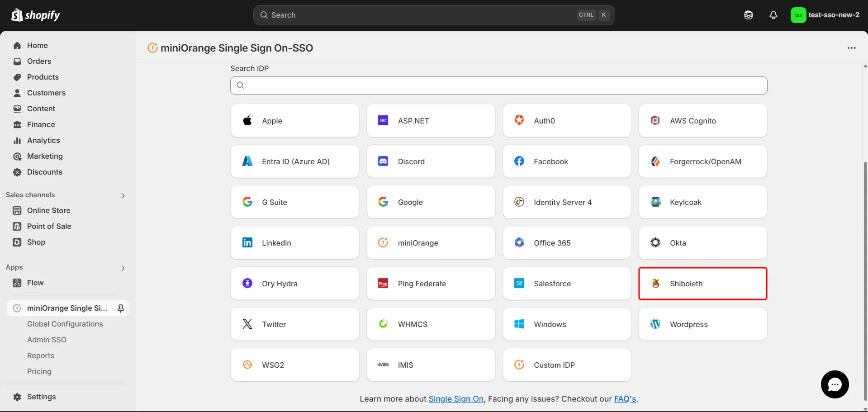Click the Salesforce icon

pos(519,283)
